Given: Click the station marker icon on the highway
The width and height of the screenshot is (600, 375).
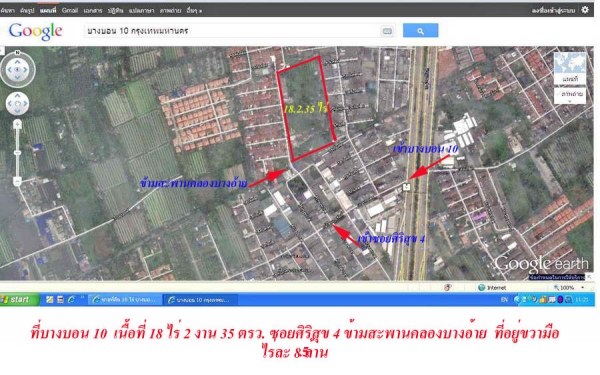Looking at the screenshot, I should (x=406, y=187).
